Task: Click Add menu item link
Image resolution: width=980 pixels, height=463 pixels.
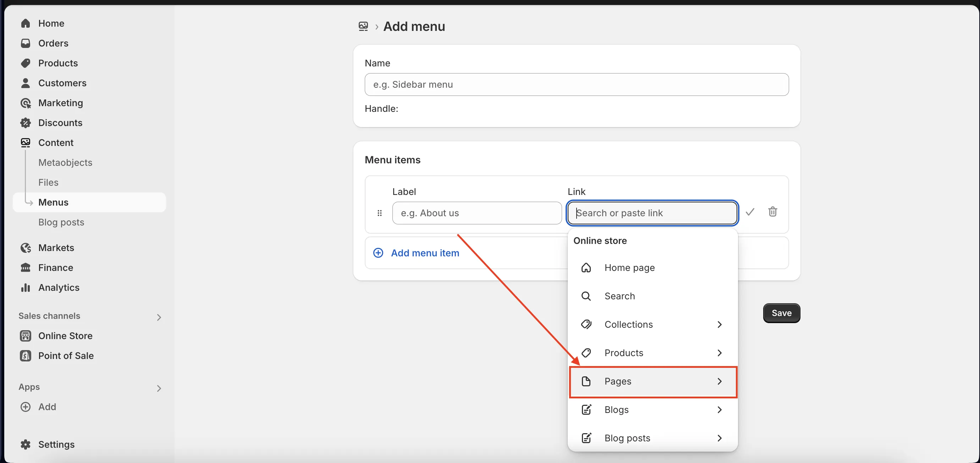Action: pos(425,253)
